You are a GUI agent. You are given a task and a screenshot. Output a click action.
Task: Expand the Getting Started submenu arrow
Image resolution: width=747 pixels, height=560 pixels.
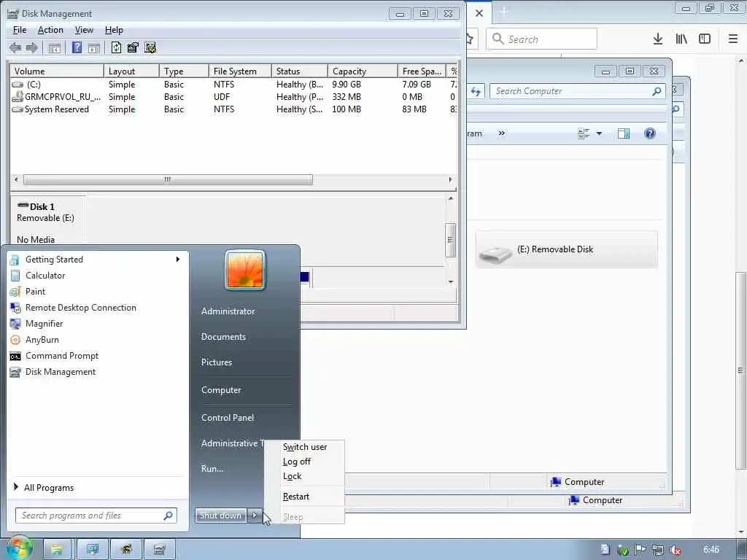[178, 260]
